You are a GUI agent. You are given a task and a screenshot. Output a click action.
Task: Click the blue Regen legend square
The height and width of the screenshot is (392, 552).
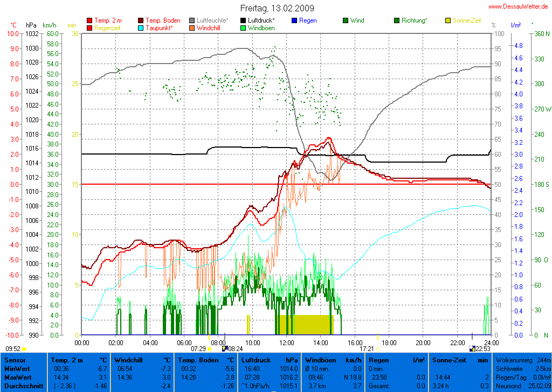point(294,20)
